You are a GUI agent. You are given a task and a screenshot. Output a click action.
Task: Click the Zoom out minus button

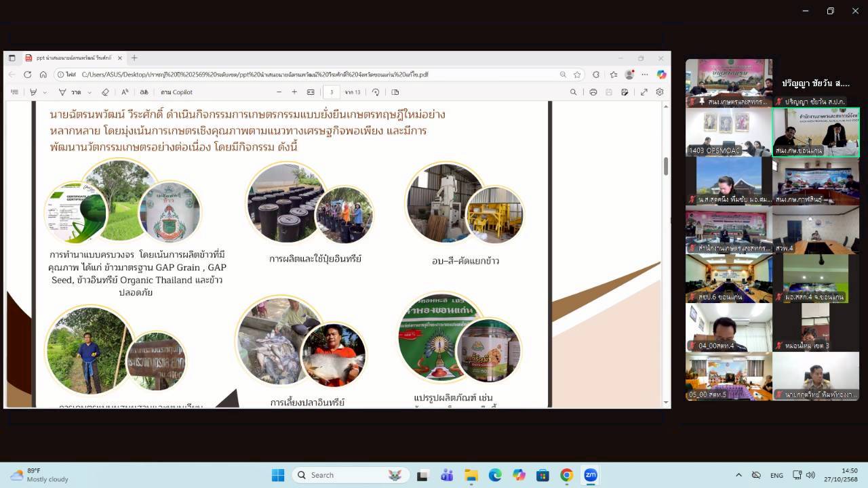point(278,92)
